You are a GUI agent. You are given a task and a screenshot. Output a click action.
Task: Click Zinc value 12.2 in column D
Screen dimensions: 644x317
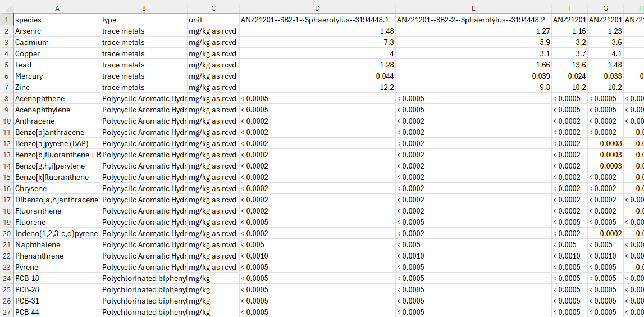coord(317,87)
